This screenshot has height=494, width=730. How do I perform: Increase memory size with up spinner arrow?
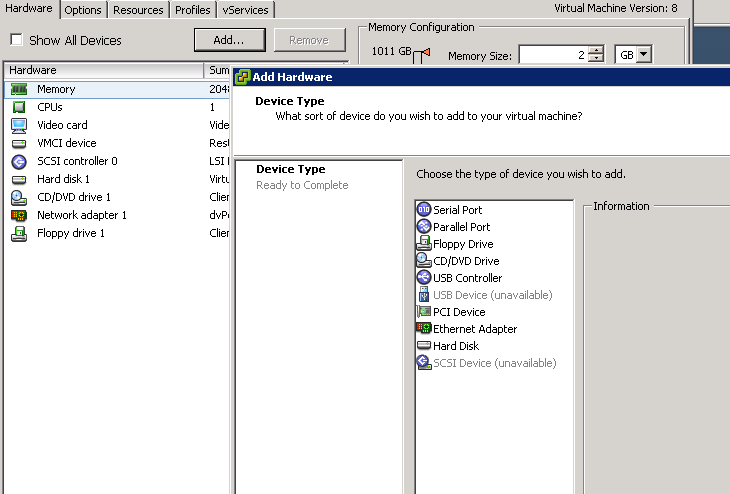click(x=596, y=51)
